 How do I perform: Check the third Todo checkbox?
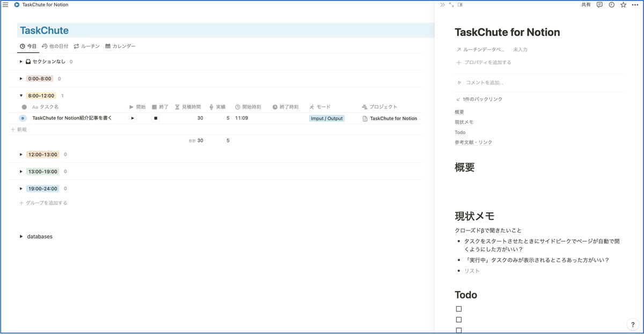[x=459, y=330]
